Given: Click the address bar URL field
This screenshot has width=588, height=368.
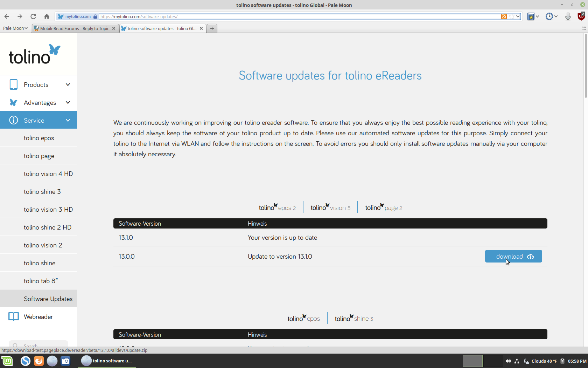Looking at the screenshot, I should [x=299, y=16].
